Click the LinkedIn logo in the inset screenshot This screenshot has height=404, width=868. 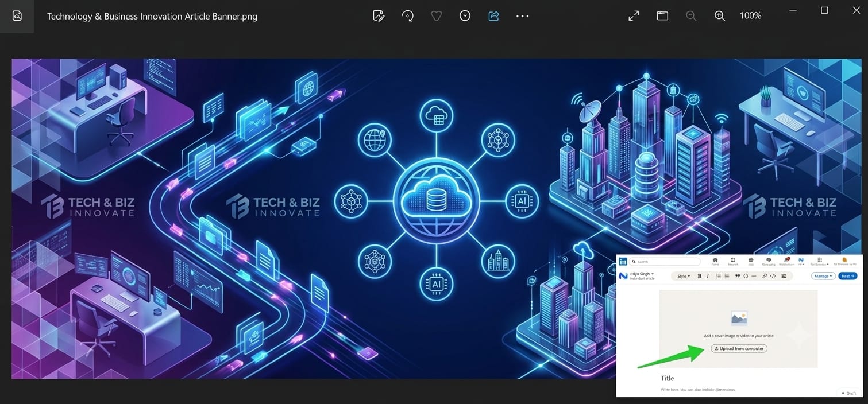tap(623, 262)
